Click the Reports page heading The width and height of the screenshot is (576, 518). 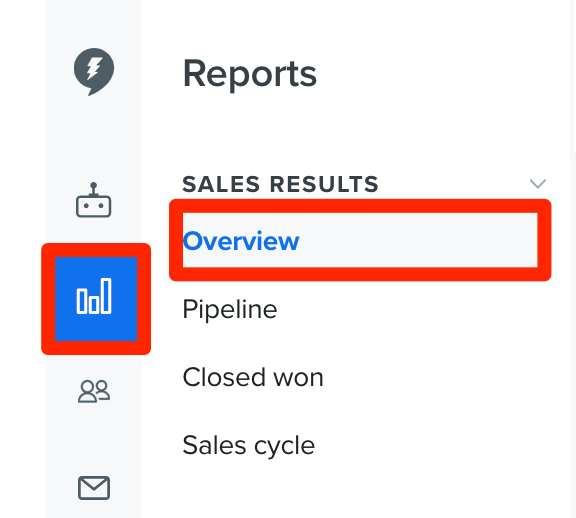click(250, 74)
